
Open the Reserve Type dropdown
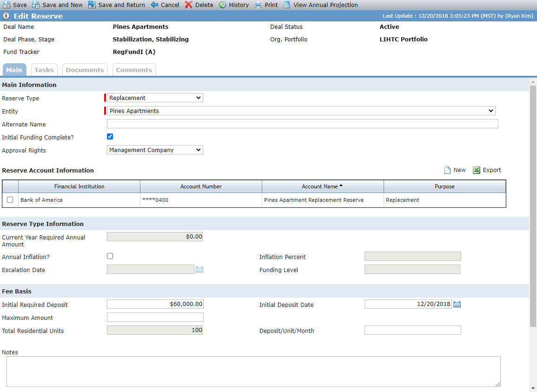(155, 98)
